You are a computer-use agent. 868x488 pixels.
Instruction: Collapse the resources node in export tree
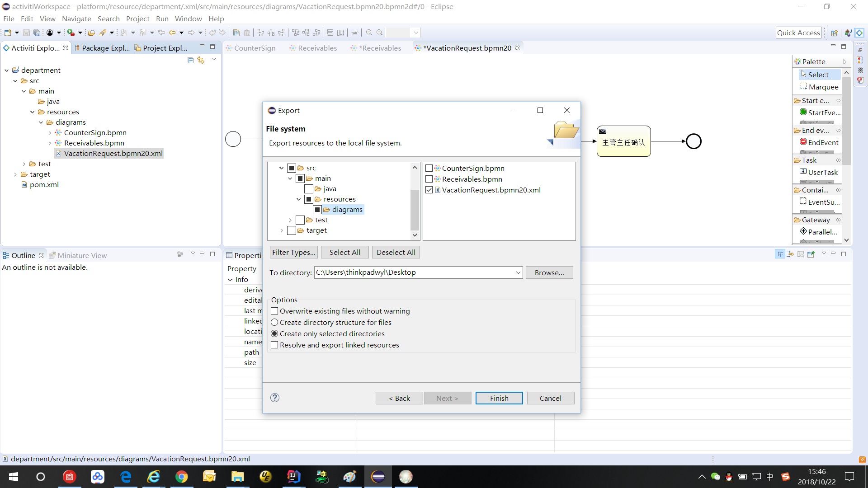click(299, 199)
